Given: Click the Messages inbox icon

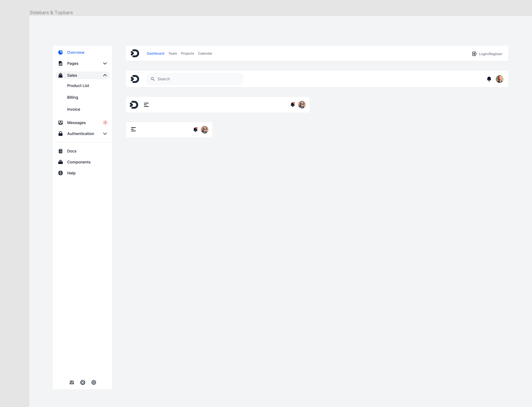Looking at the screenshot, I should click(61, 123).
